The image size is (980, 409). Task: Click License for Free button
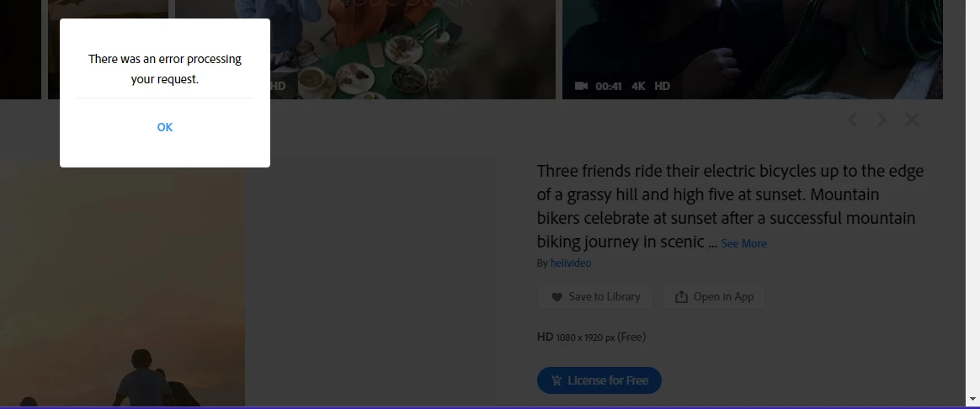click(599, 380)
